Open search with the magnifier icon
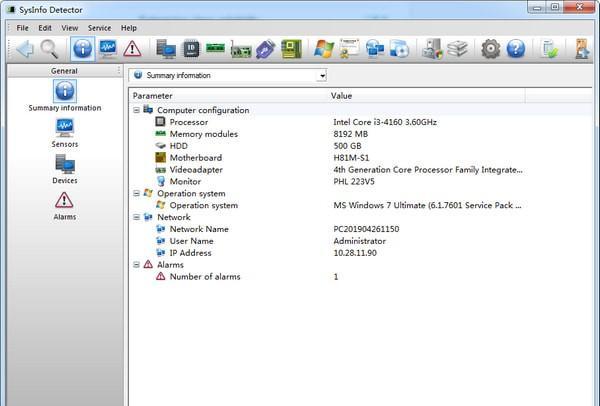This screenshot has width=600, height=406. [x=50, y=49]
